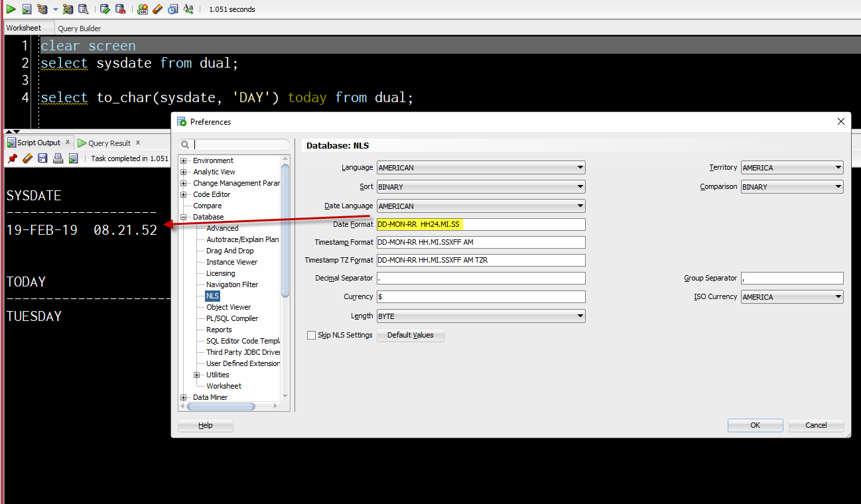Open the Comparison dropdown
Image resolution: width=861 pixels, height=504 pixels.
(x=792, y=187)
